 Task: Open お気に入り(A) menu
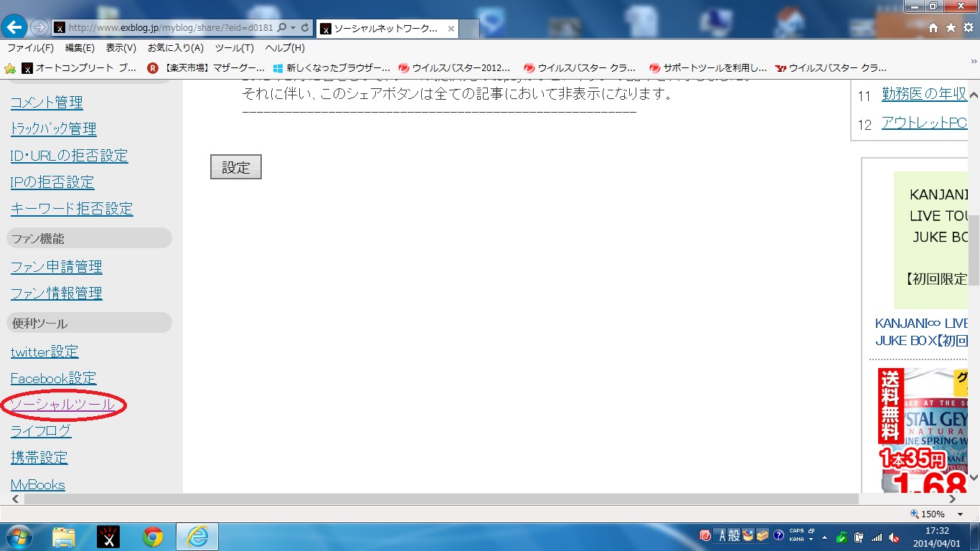pyautogui.click(x=176, y=48)
